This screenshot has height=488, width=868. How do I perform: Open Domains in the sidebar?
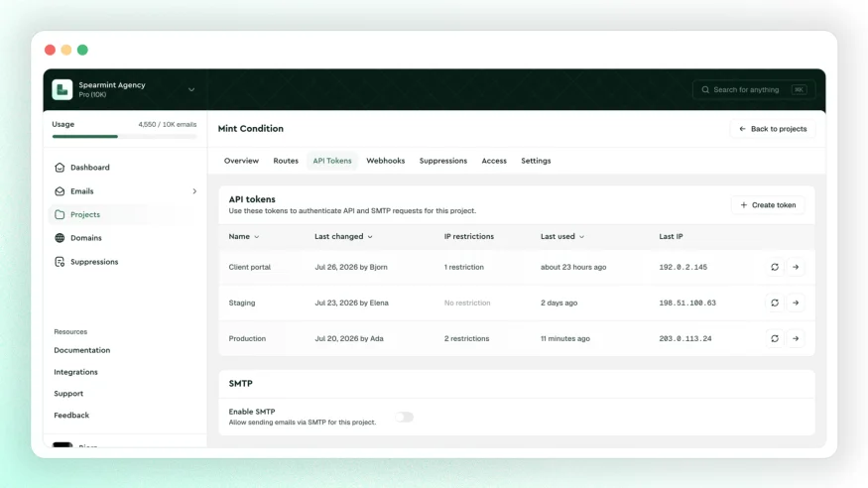click(126, 238)
